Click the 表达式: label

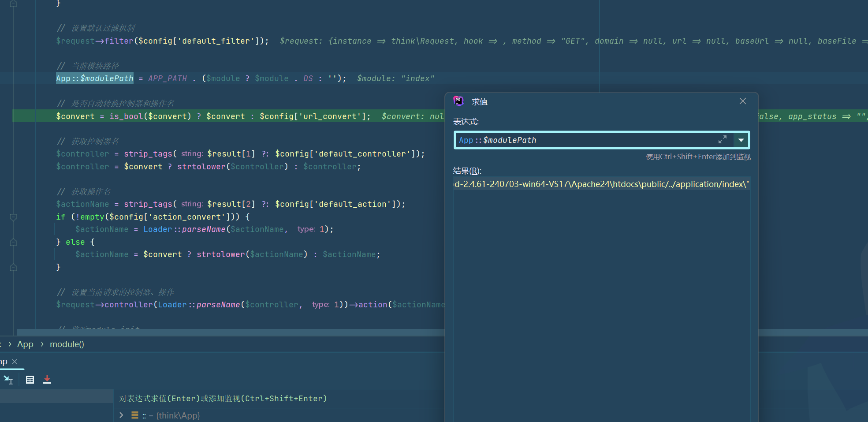pos(466,121)
